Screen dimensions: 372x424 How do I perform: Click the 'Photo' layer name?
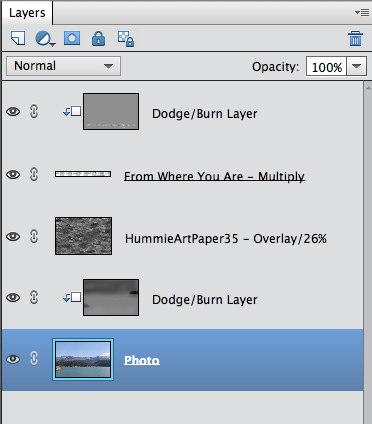(142, 360)
